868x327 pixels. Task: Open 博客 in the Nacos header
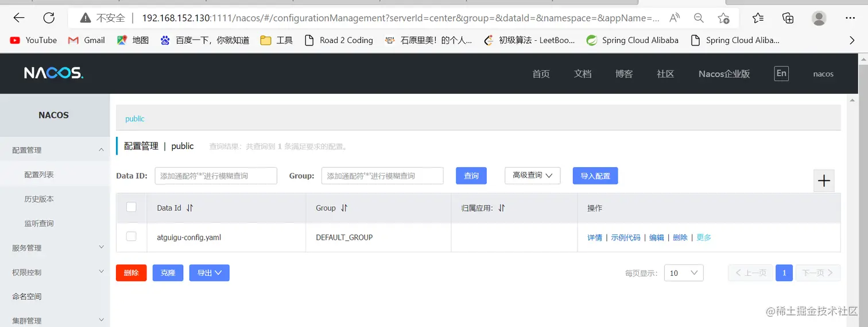click(624, 74)
